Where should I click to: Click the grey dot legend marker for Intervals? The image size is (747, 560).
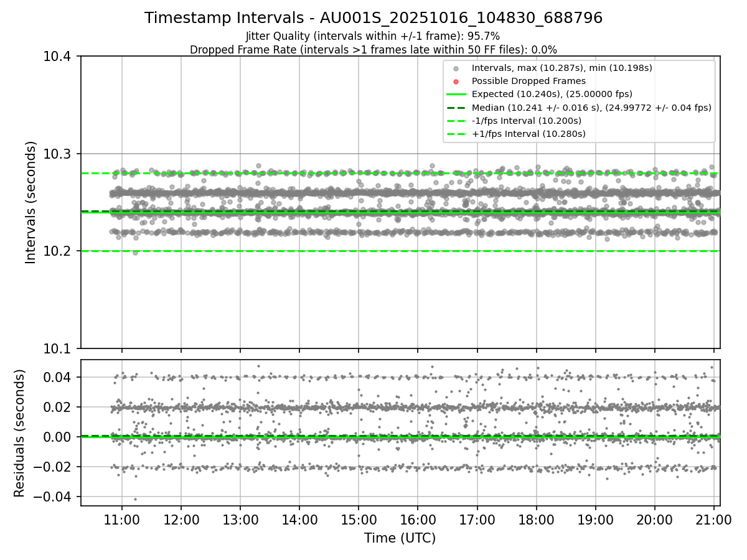456,68
